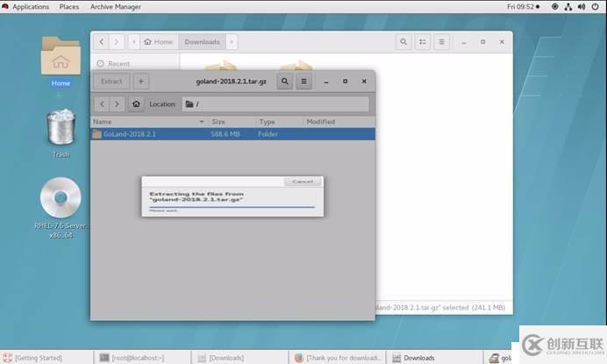Screen dimensions: 607x364
Task: Select the Trash desktop icon
Action: pos(61,132)
